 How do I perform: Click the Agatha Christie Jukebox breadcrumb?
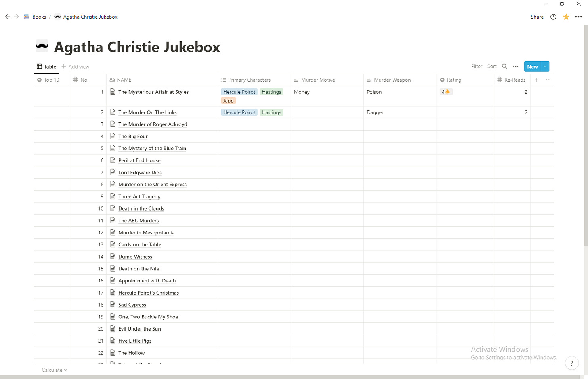point(86,17)
